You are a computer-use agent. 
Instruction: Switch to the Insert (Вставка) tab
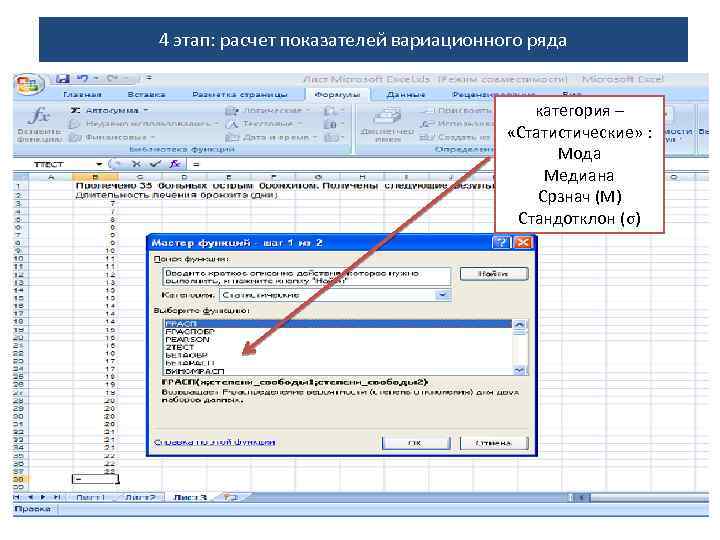146,95
